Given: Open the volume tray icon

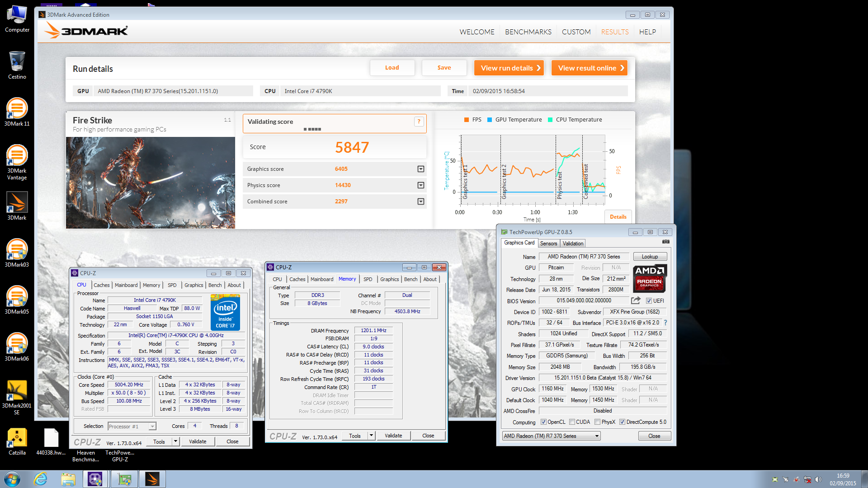Looking at the screenshot, I should click(818, 479).
